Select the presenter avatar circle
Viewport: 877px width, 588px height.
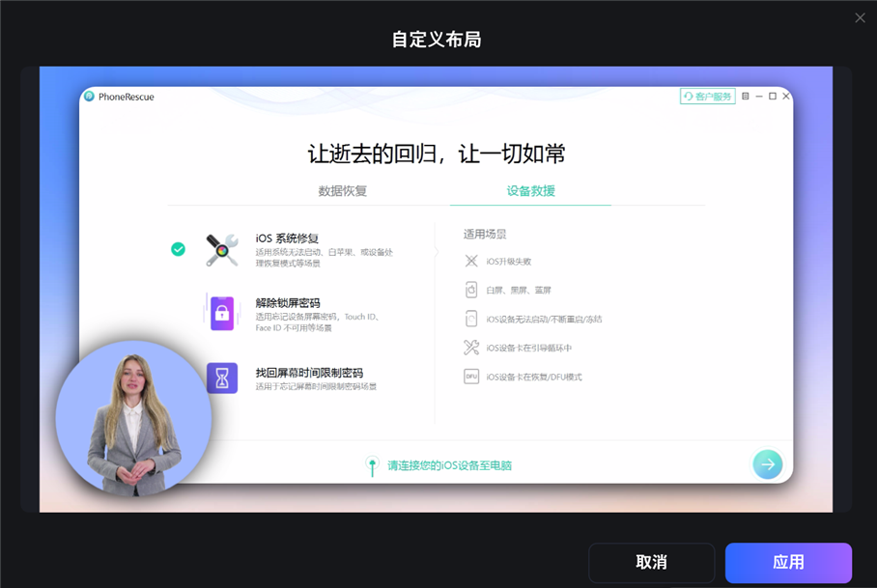[133, 418]
